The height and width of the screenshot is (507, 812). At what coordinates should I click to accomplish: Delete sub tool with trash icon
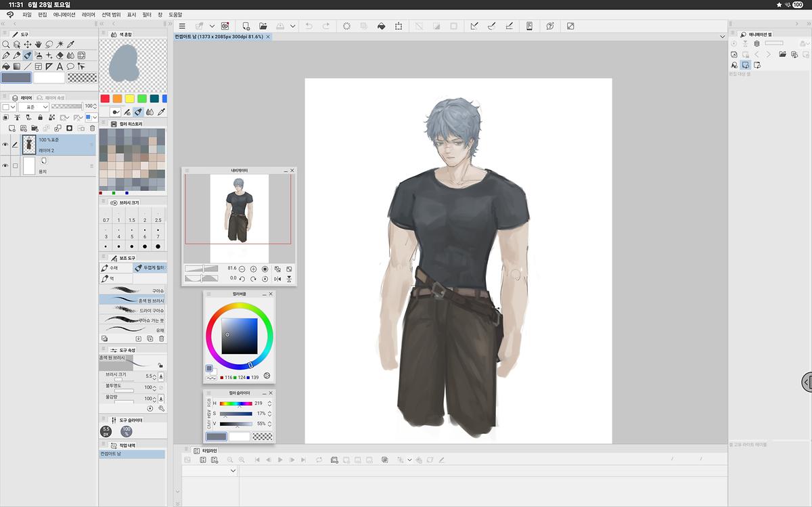pos(162,338)
